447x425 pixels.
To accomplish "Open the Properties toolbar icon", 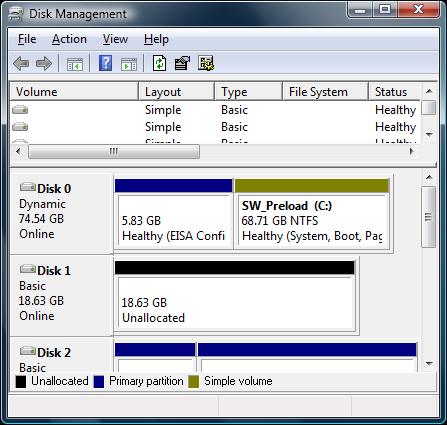I will tap(182, 63).
